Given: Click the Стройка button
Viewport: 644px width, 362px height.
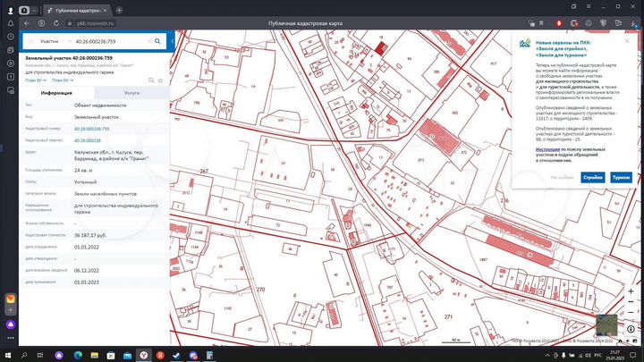Looking at the screenshot, I should tap(593, 178).
